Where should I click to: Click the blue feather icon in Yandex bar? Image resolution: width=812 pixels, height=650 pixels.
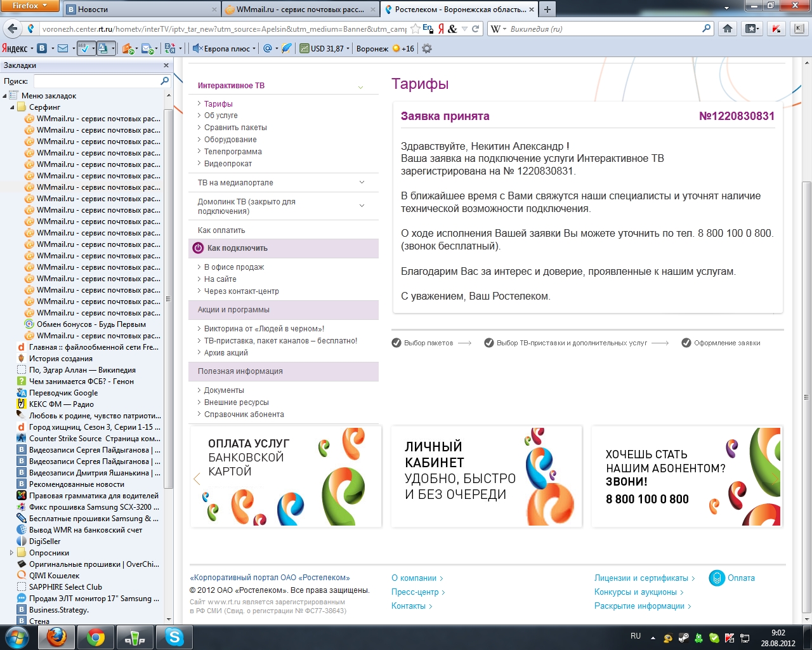287,48
